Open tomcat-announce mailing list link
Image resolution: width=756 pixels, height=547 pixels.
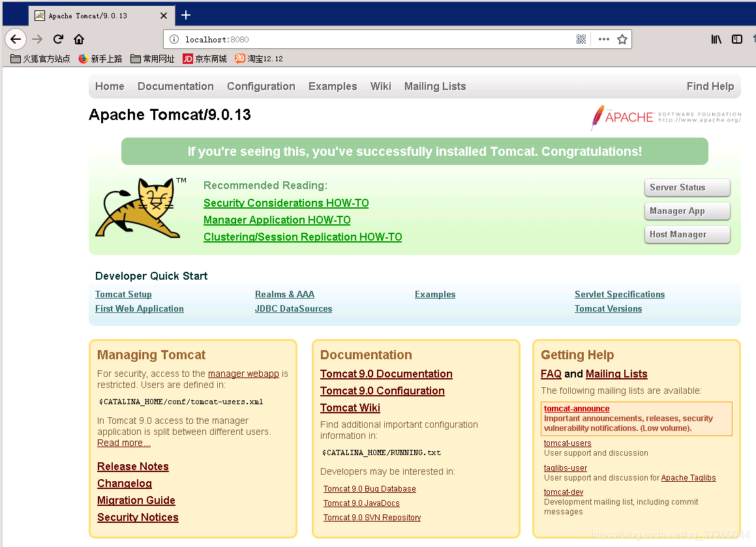pyautogui.click(x=577, y=409)
